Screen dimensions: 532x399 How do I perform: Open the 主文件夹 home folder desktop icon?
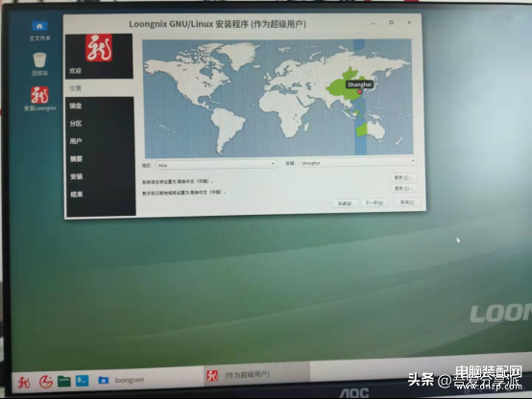(39, 30)
